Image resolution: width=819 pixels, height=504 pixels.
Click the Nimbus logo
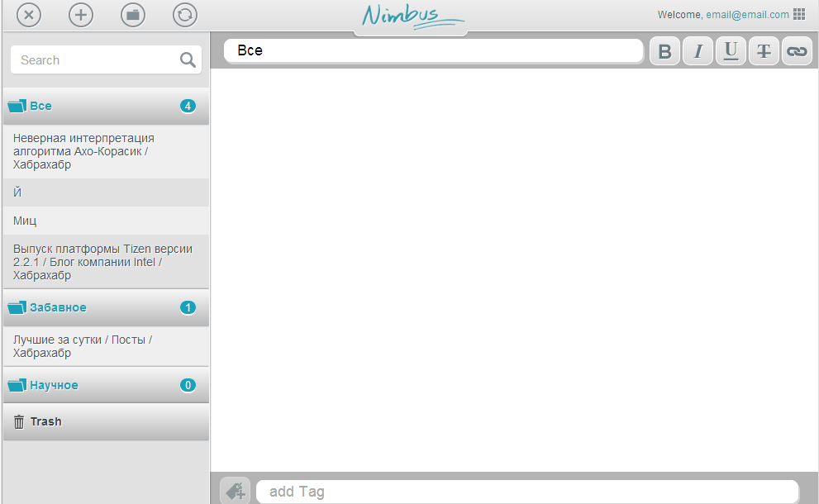coord(412,17)
